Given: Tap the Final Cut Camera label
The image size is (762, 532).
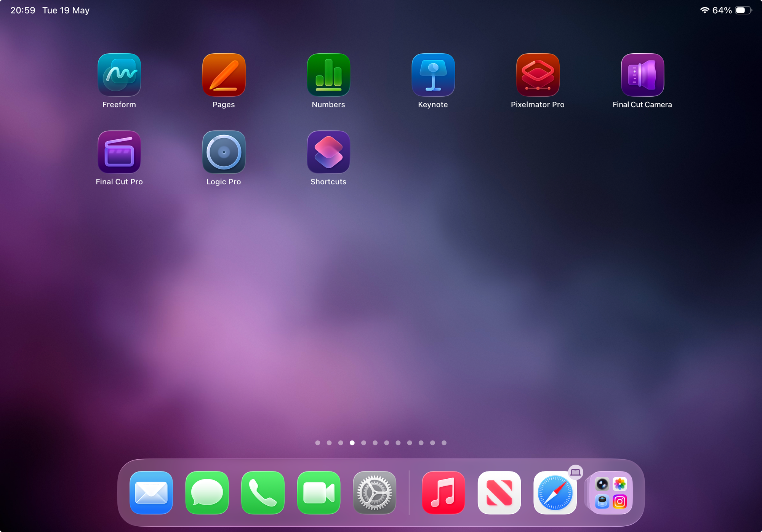Looking at the screenshot, I should (642, 104).
